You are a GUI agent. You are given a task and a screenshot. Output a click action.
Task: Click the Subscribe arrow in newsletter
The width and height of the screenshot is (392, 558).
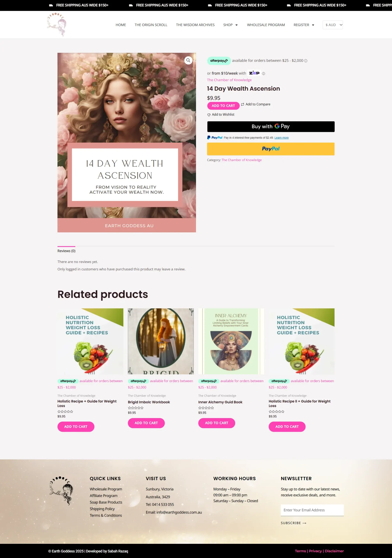tap(304, 523)
